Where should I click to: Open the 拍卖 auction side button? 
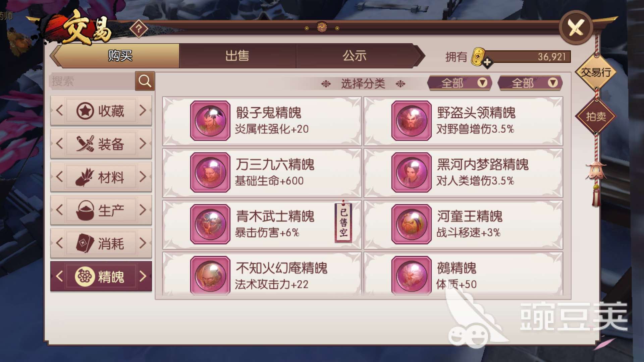[x=596, y=117]
